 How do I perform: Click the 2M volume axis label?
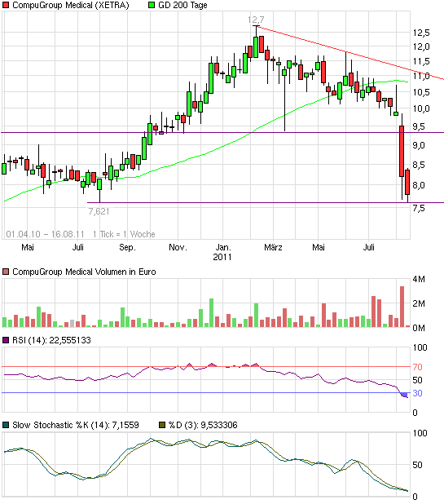pyautogui.click(x=419, y=303)
